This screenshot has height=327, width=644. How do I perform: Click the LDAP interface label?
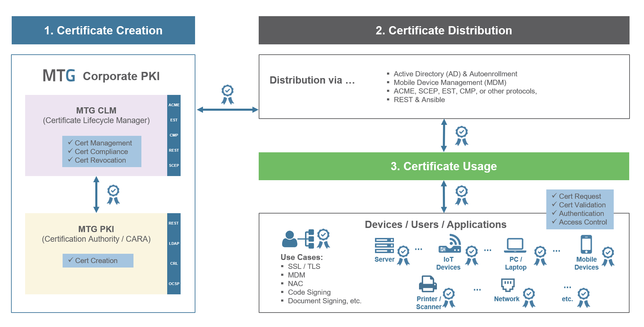click(x=174, y=243)
